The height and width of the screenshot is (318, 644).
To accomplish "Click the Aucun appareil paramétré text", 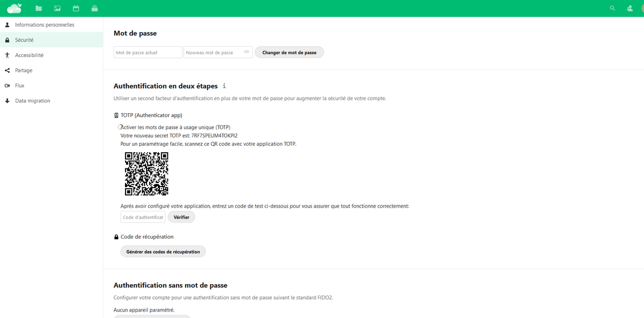I will click(144, 310).
